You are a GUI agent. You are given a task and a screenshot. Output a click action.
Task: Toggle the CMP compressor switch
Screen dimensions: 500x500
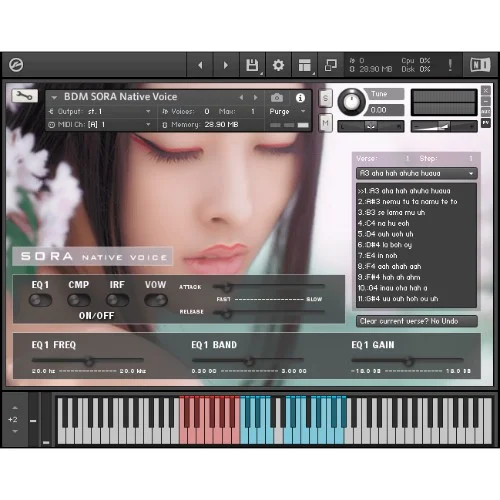point(79,300)
